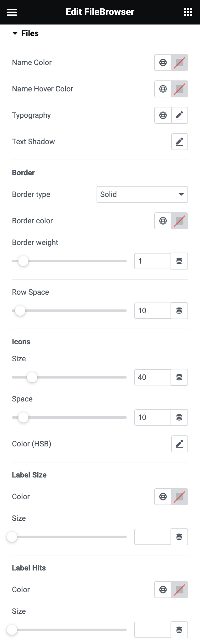This screenshot has width=200, height=644.
Task: Open the Elementor hamburger menu
Action: (x=12, y=12)
